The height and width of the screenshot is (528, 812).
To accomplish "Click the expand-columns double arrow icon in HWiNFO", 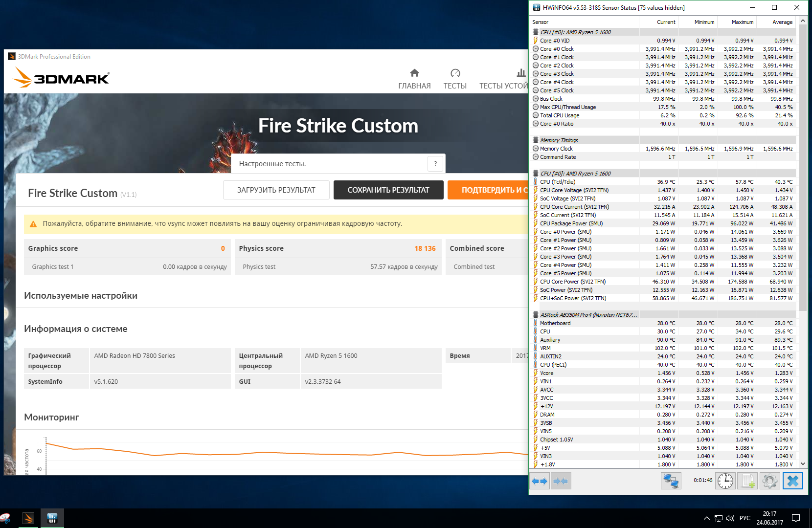I will [x=540, y=481].
